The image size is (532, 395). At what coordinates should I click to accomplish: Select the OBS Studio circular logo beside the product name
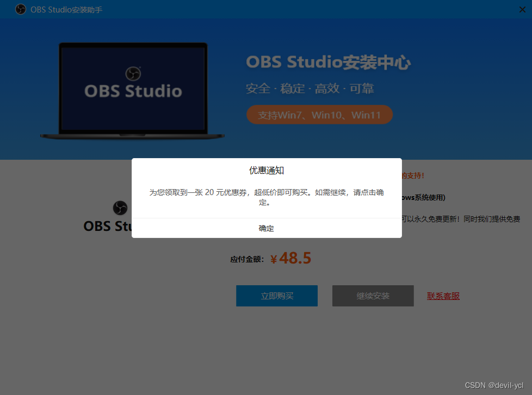(x=120, y=208)
